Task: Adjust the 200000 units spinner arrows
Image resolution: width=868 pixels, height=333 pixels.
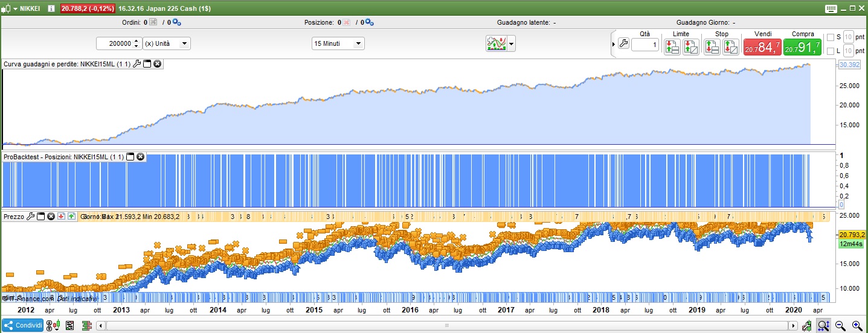Action: pyautogui.click(x=137, y=43)
